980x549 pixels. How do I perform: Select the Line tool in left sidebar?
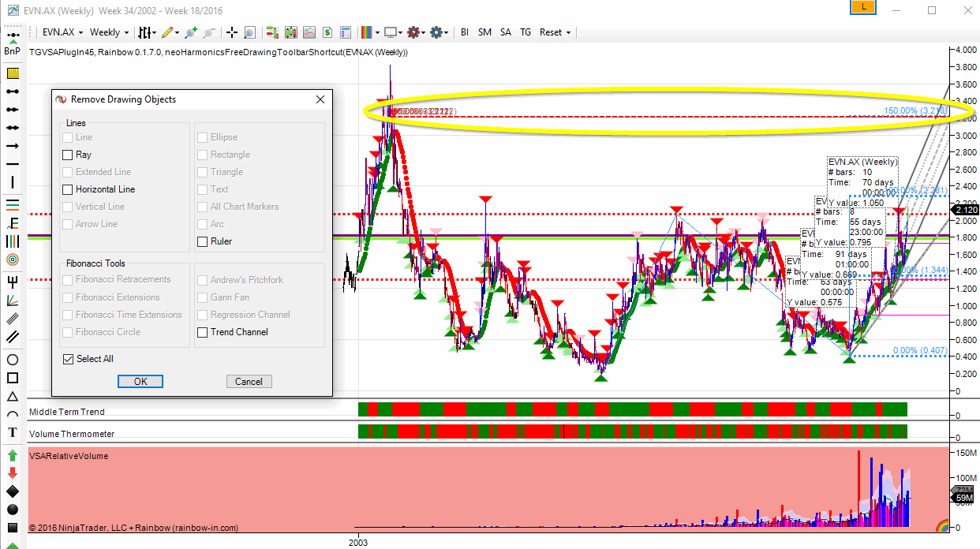12,91
